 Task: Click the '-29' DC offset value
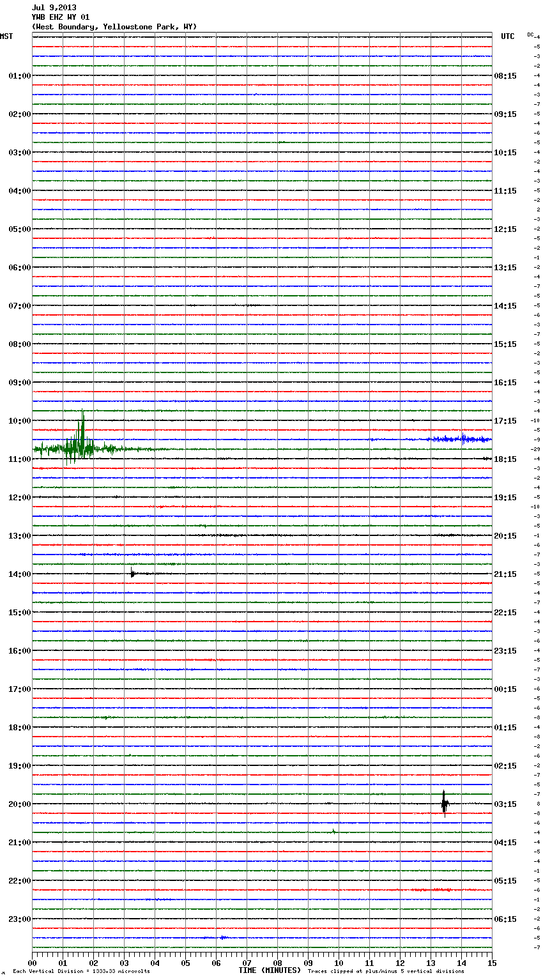pyautogui.click(x=535, y=450)
